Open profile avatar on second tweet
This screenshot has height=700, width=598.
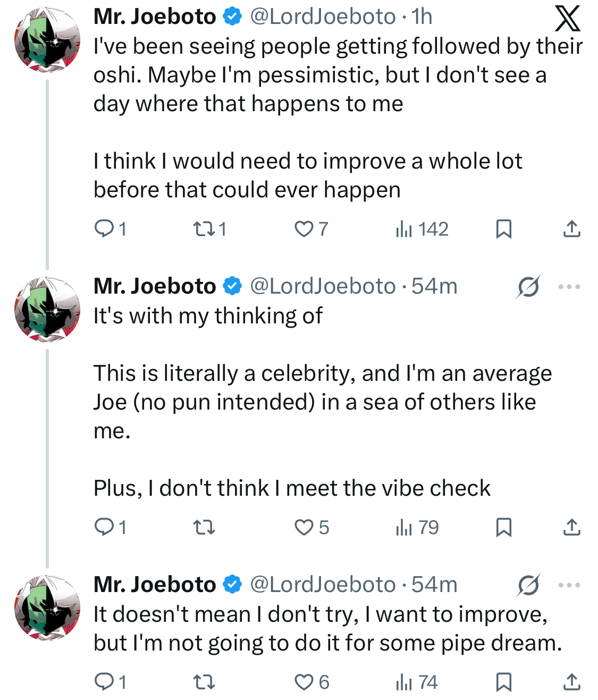coord(47,310)
